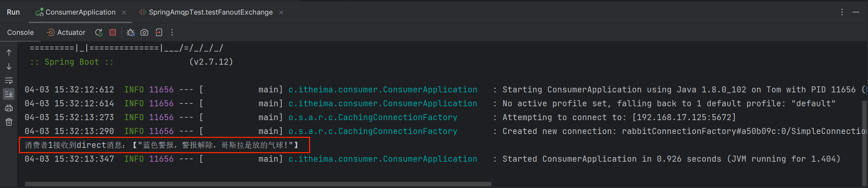Toggle scroll to end of console
Image resolution: width=868 pixels, height=188 pixels.
pos(9,94)
